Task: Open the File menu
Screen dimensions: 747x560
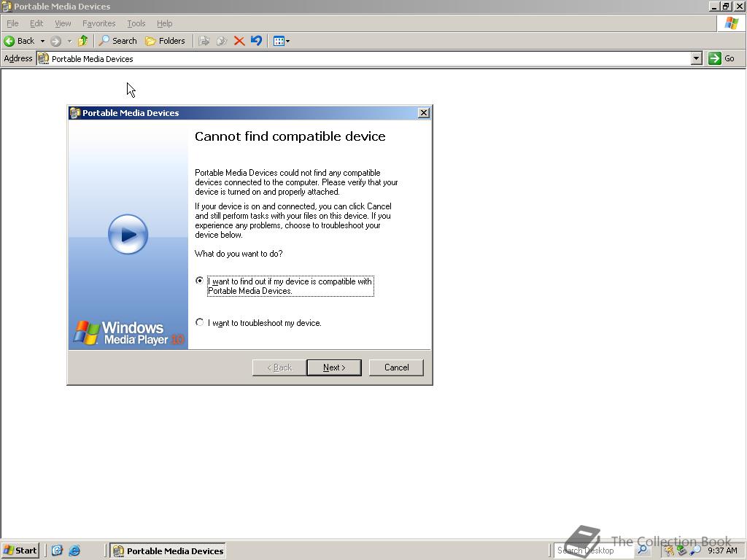Action: 12,23
